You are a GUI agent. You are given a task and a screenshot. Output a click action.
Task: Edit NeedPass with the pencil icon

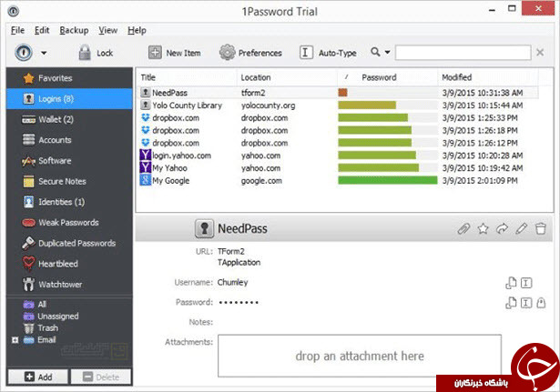point(522,228)
